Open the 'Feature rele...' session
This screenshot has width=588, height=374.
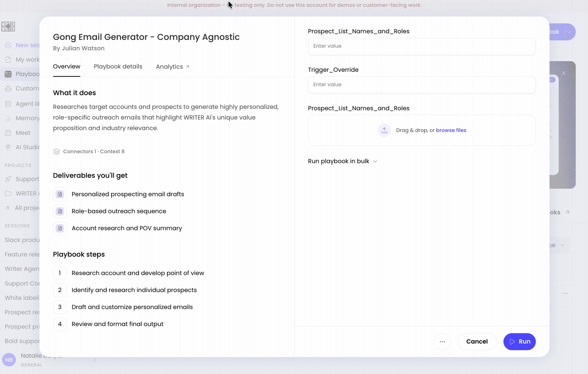pos(22,254)
